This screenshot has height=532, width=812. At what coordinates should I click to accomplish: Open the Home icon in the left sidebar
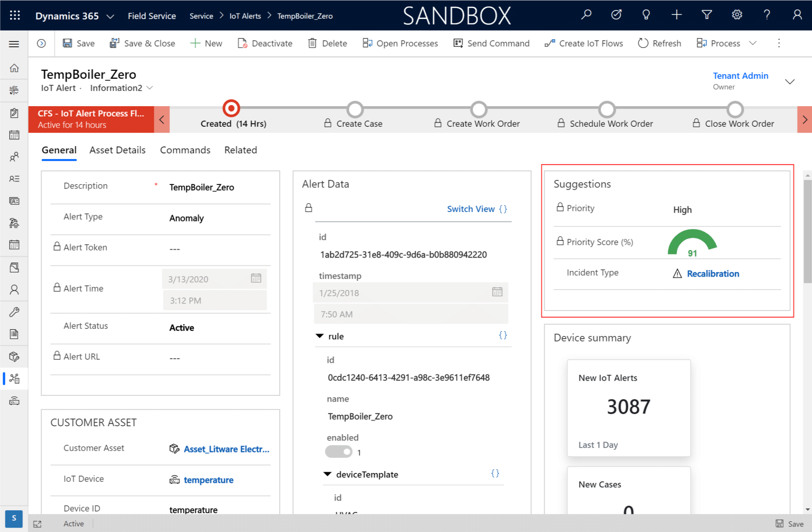pyautogui.click(x=14, y=68)
